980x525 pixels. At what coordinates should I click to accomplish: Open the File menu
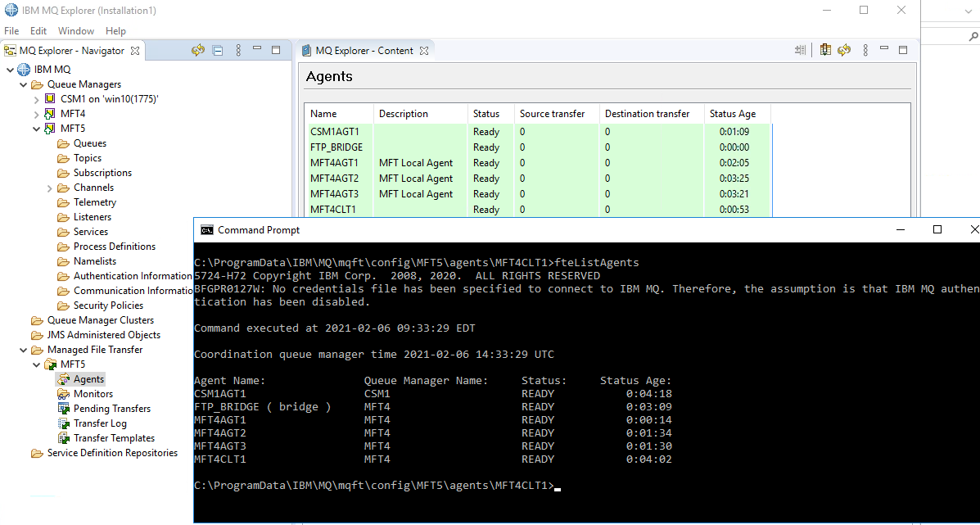pos(12,30)
